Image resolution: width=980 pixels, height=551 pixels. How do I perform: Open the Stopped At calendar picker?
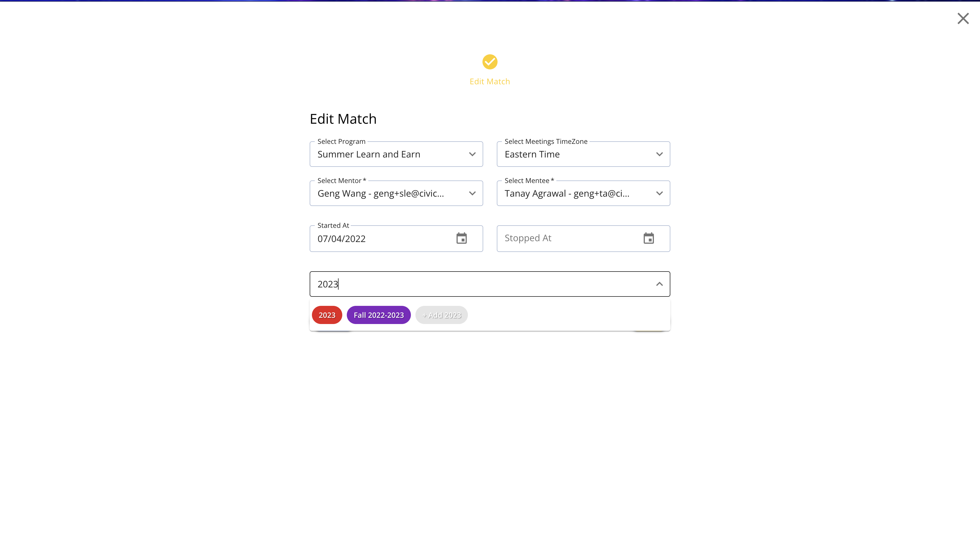coord(649,238)
